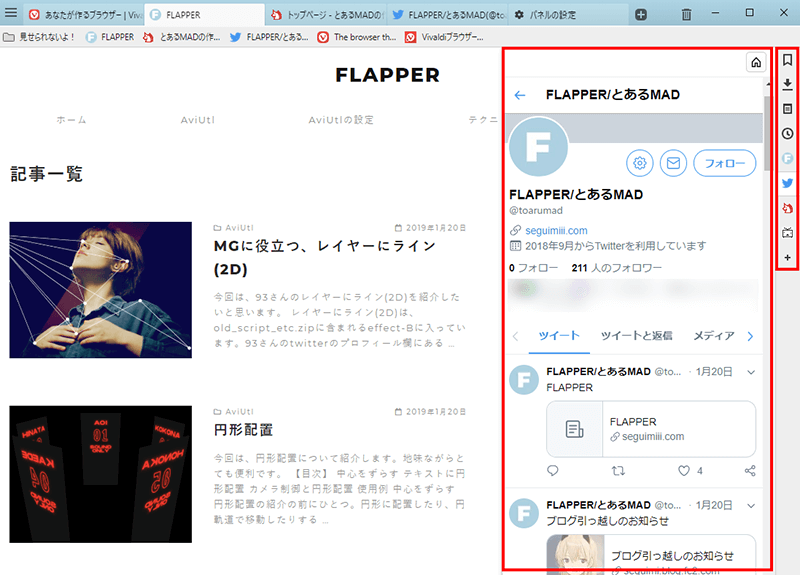
Task: Click the レイヤーにライン article thumbnail
Action: click(101, 290)
